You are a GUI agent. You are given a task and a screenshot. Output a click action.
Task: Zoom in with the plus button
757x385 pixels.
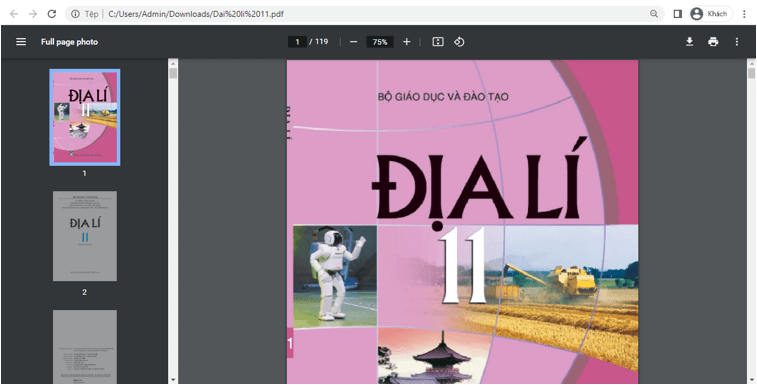(407, 42)
